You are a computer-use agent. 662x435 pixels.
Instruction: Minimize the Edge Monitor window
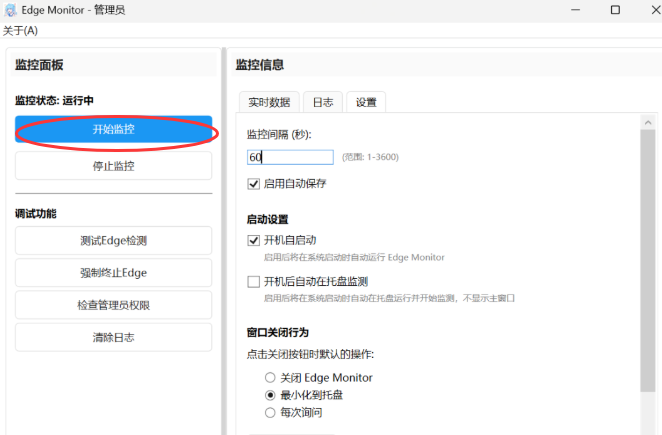575,10
